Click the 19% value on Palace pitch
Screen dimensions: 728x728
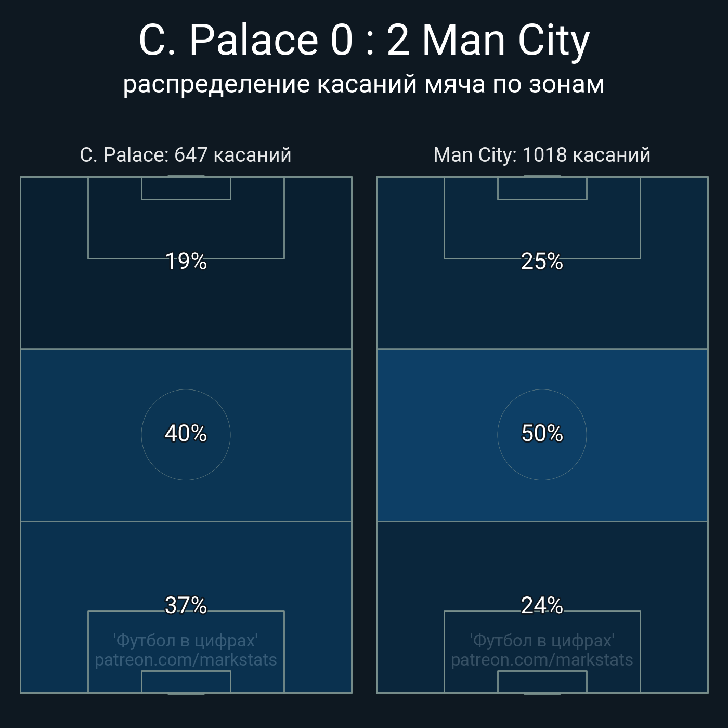click(186, 262)
